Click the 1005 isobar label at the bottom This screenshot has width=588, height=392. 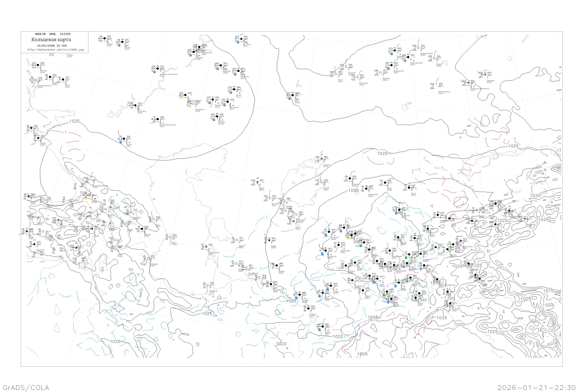coord(362,354)
